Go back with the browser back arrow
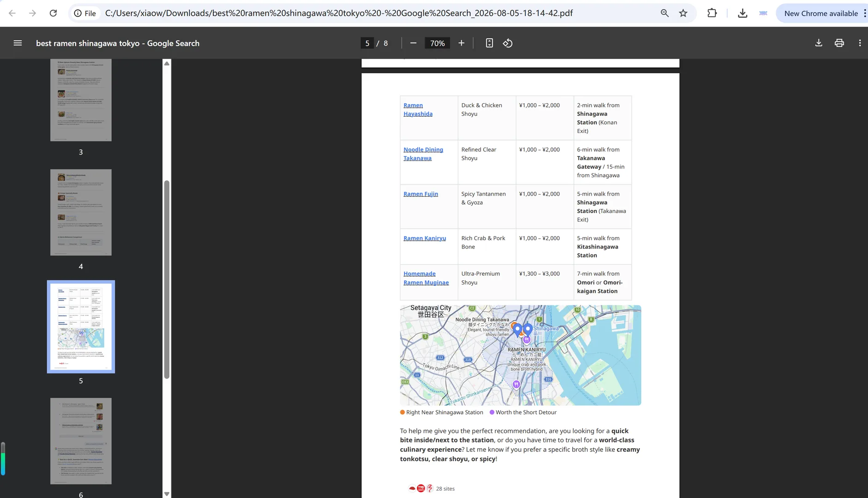Image resolution: width=868 pixels, height=498 pixels. (x=12, y=13)
